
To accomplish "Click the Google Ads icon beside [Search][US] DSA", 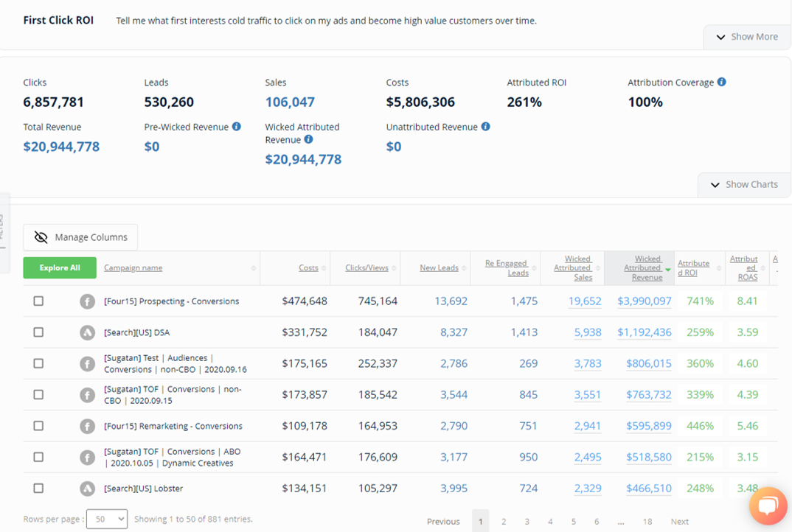I will [87, 331].
